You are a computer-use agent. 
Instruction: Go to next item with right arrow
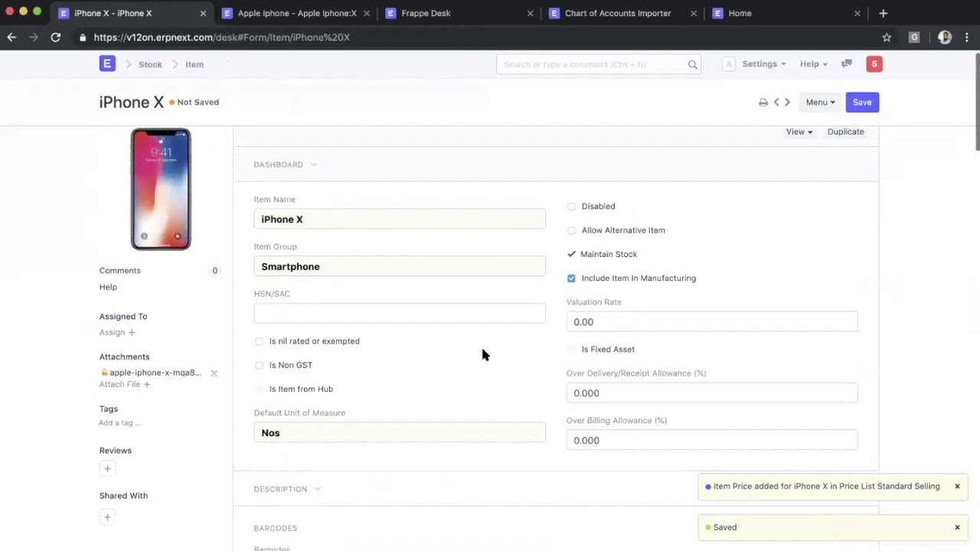pos(787,103)
